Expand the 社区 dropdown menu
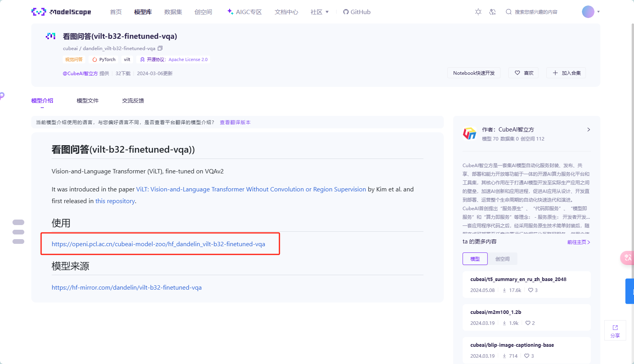The height and width of the screenshot is (364, 634). coord(320,12)
